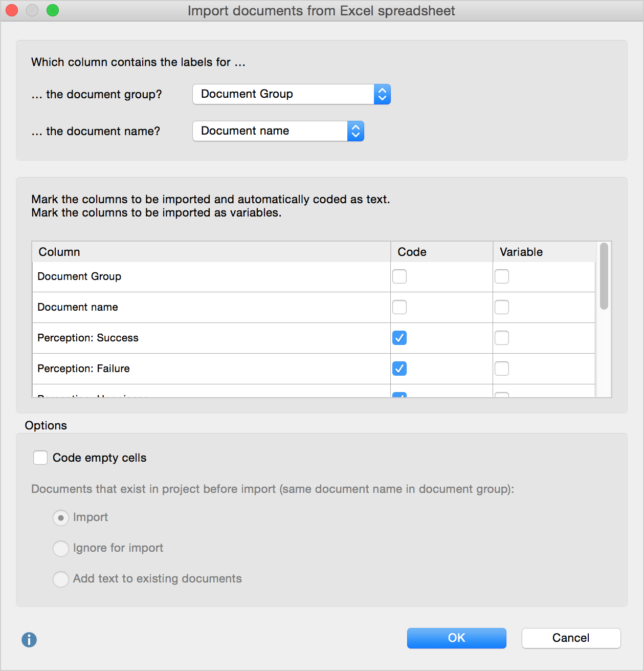Click the Code column header
This screenshot has width=644, height=671.
point(441,252)
